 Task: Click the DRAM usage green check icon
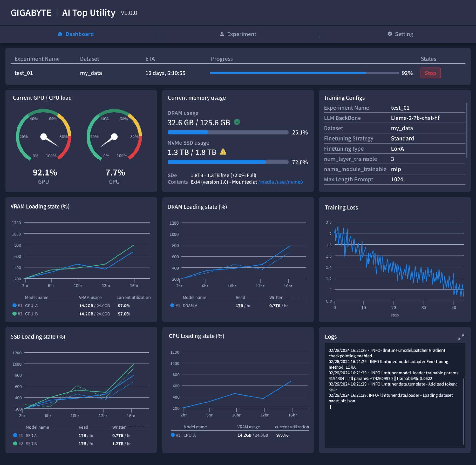click(237, 122)
